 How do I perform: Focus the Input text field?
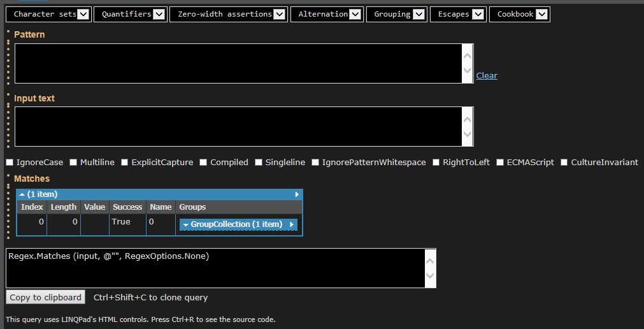coord(237,126)
